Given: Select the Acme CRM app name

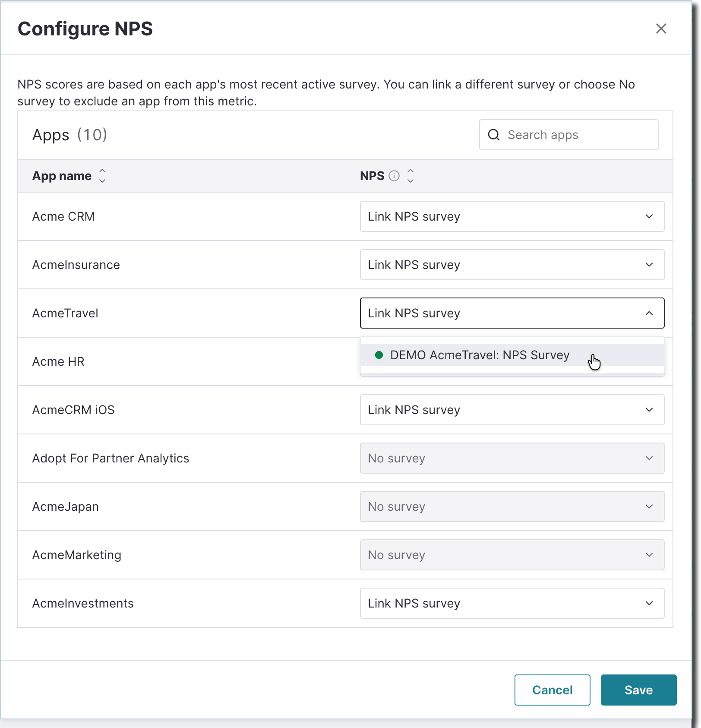Looking at the screenshot, I should [63, 216].
